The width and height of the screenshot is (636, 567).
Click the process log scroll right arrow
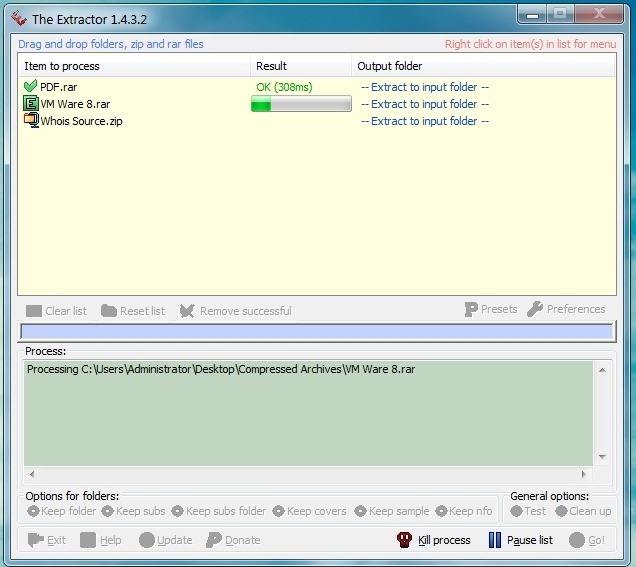click(x=584, y=474)
